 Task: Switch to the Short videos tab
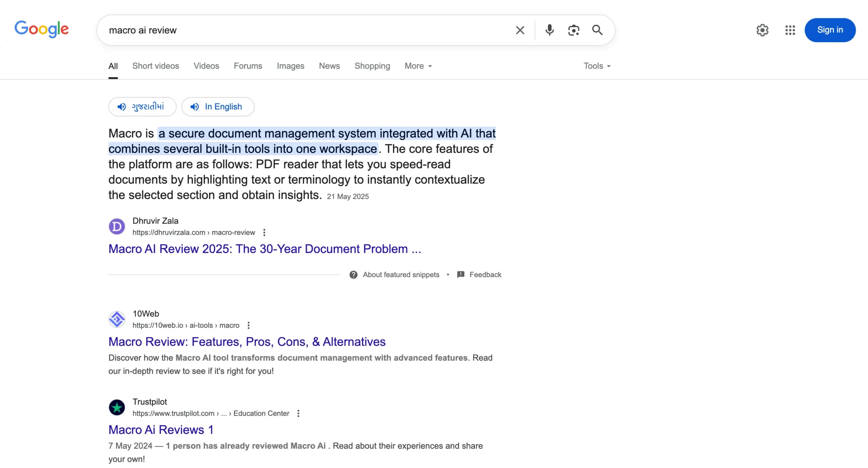tap(156, 66)
